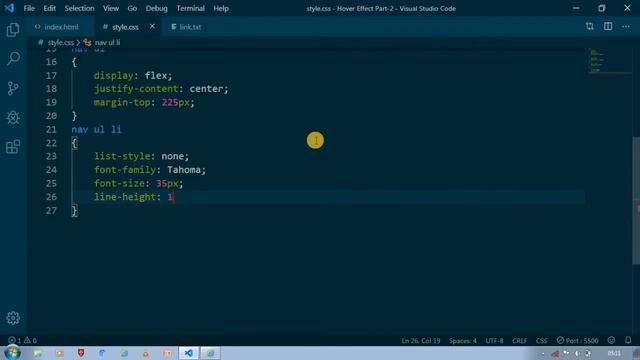Open the Selection menu
The width and height of the screenshot is (640, 360).
(x=79, y=8)
